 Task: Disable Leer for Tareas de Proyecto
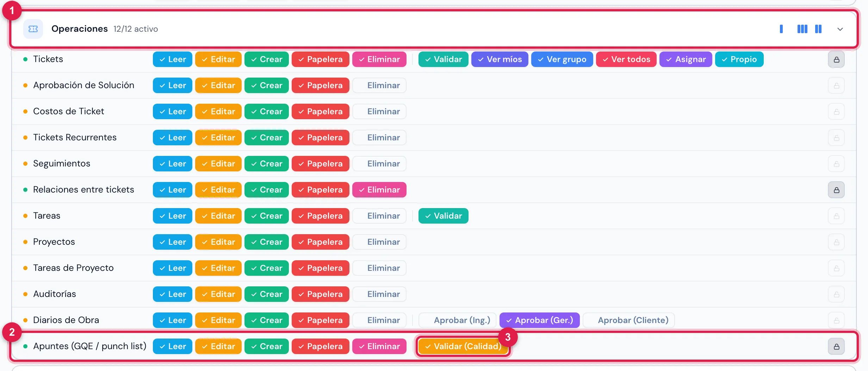pos(173,268)
